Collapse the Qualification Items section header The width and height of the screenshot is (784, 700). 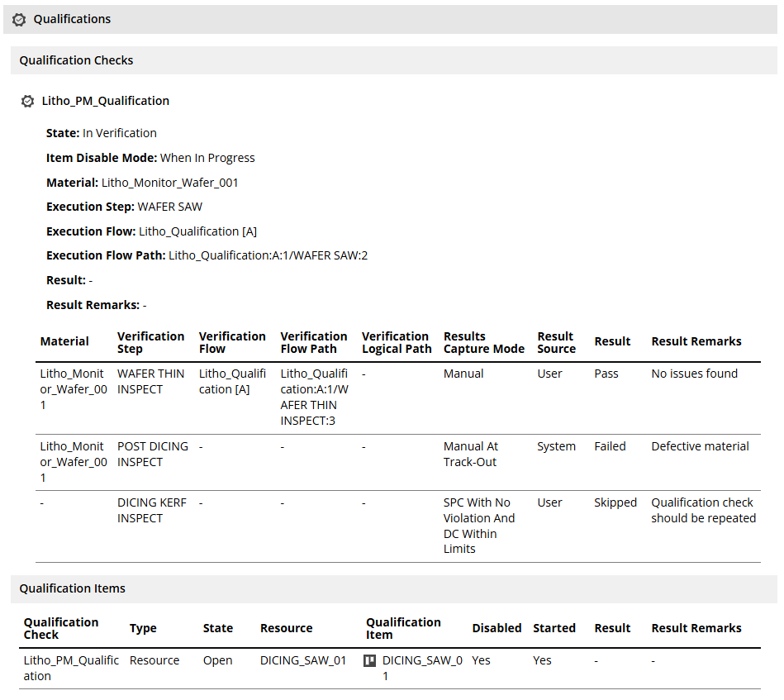click(x=73, y=588)
